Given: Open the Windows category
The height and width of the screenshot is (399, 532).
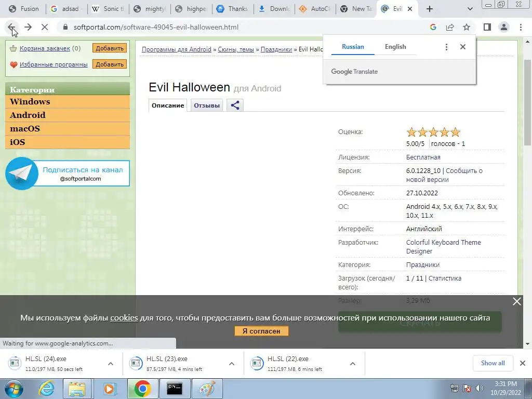Looking at the screenshot, I should click(68, 101).
